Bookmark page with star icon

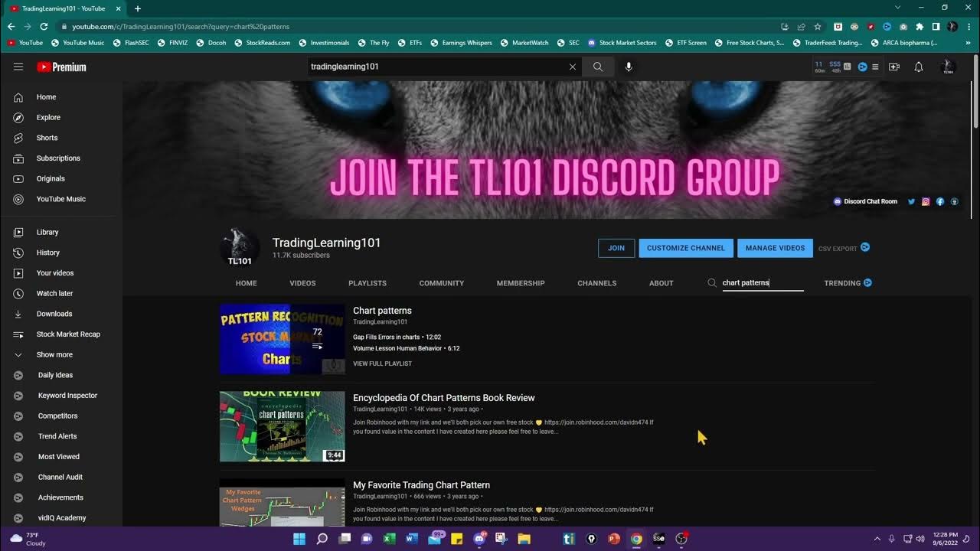(x=818, y=26)
